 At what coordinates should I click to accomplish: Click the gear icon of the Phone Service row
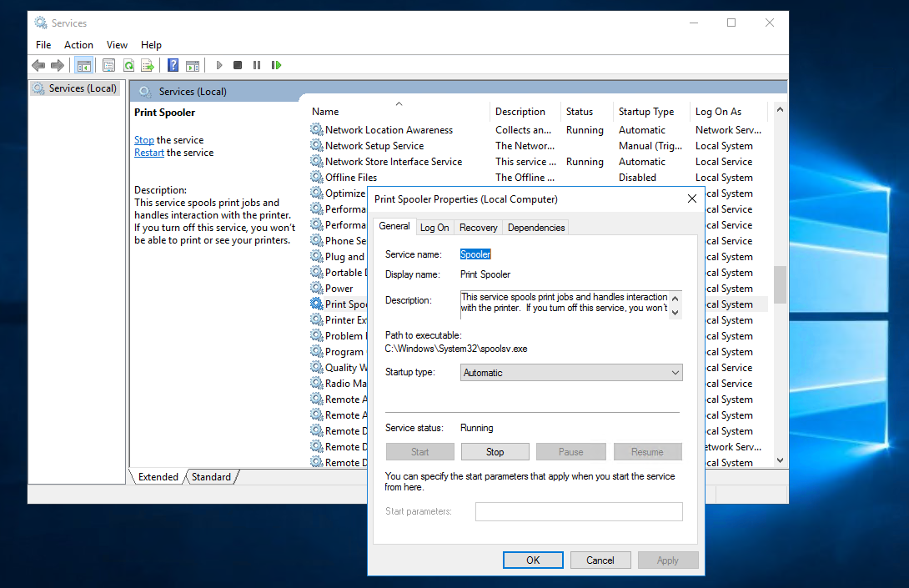[317, 240]
